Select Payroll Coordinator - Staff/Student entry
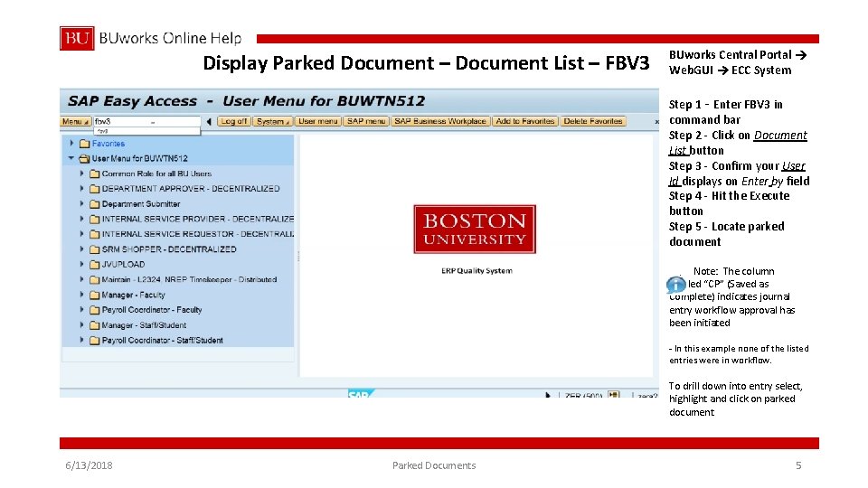Viewport: 868px width, 488px height. tap(162, 341)
